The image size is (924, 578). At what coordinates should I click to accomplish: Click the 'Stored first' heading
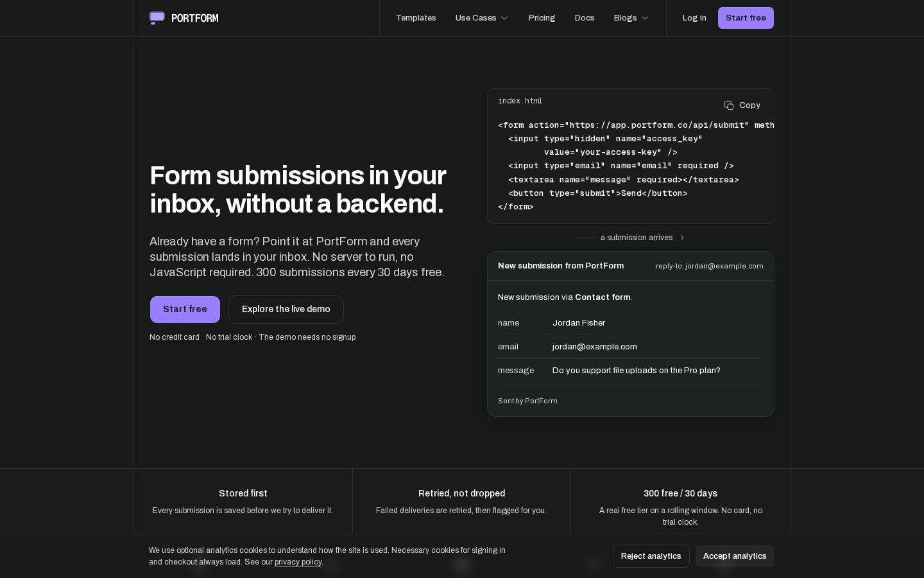243,493
